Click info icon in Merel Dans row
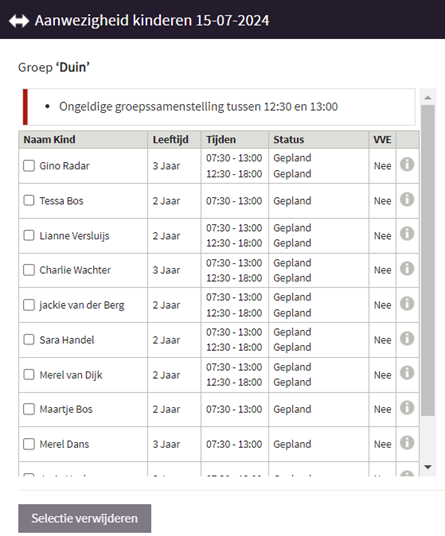445x536 pixels. pyautogui.click(x=407, y=443)
